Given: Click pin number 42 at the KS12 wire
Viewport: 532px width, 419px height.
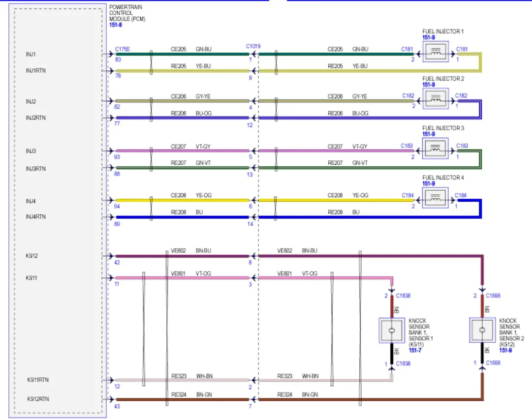Looking at the screenshot, I should tap(117, 263).
